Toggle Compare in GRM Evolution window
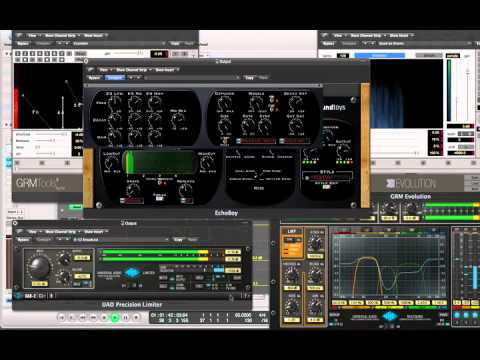Viewport: 480px width, 360px height. pos(349,43)
